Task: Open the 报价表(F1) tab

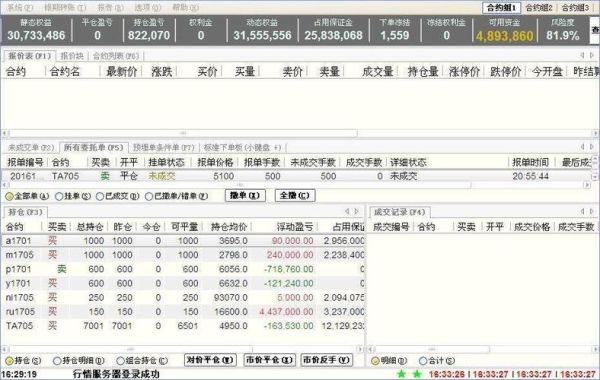Action: (x=30, y=56)
